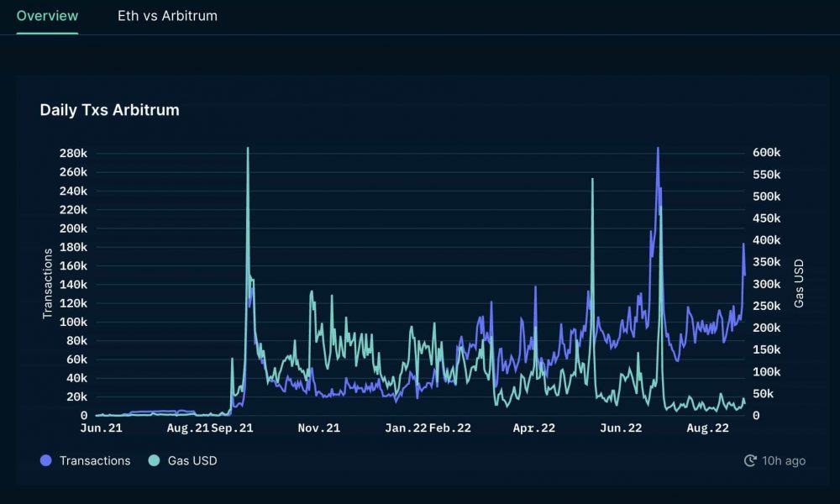This screenshot has height=504, width=840.
Task: Click the '100k' left axis value
Action: pyautogui.click(x=73, y=322)
